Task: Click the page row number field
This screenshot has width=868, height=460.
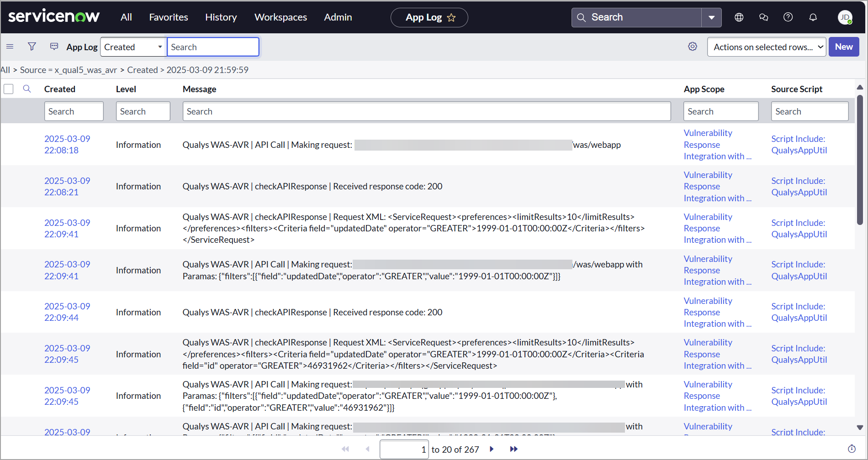Action: [x=404, y=450]
